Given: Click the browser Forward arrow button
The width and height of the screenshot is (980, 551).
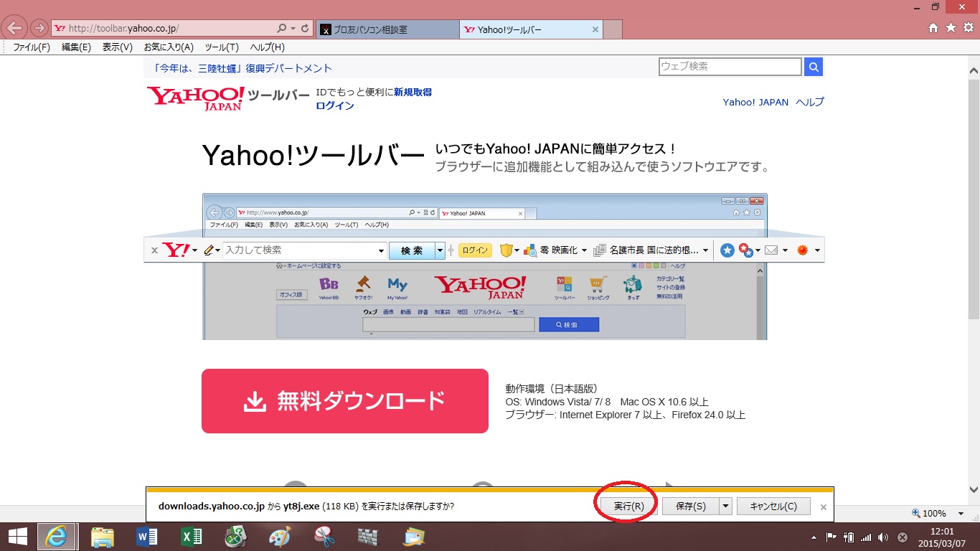Looking at the screenshot, I should pyautogui.click(x=39, y=29).
